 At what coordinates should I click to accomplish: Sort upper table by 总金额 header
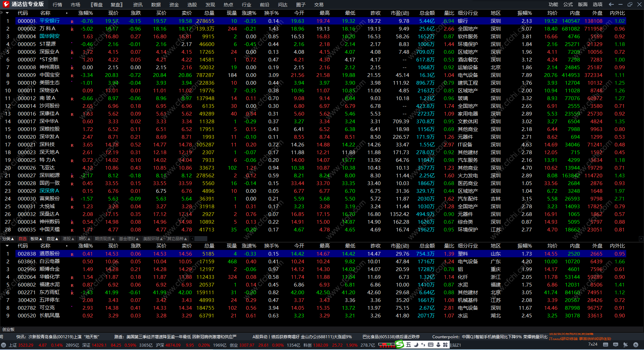427,13
